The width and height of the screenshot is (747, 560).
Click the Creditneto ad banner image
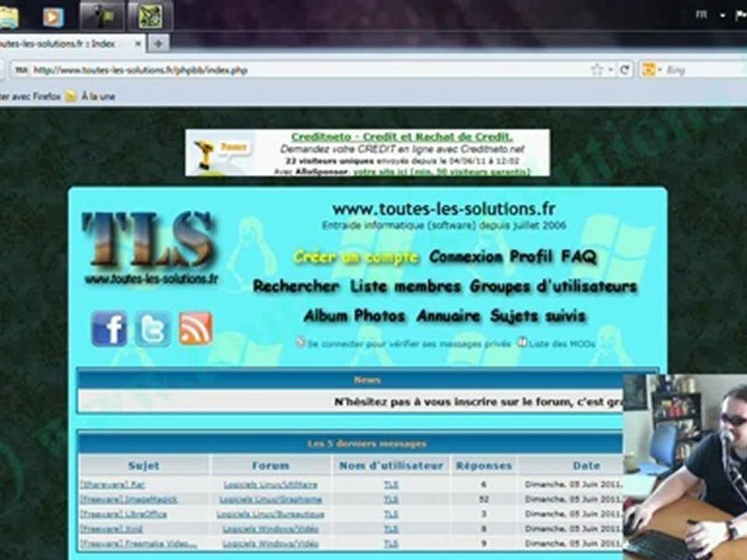pyautogui.click(x=367, y=152)
